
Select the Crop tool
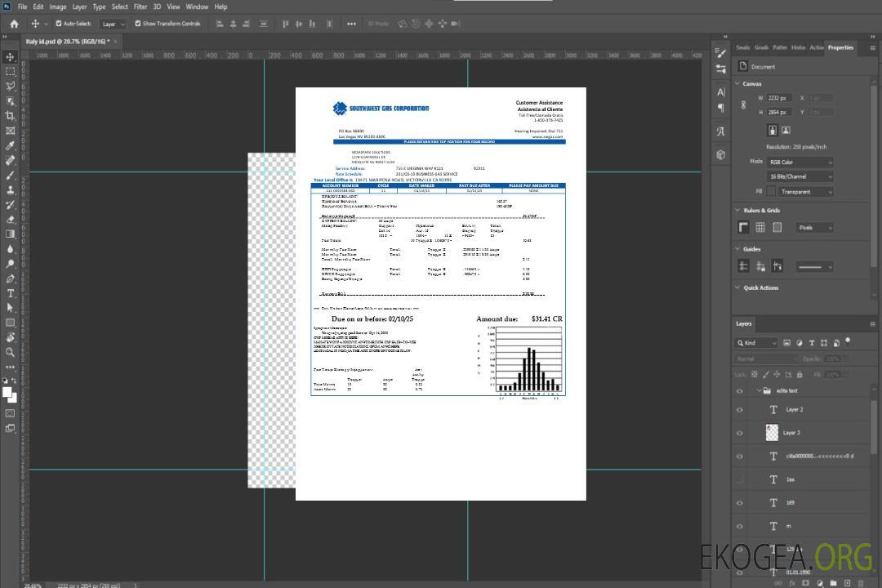10,116
